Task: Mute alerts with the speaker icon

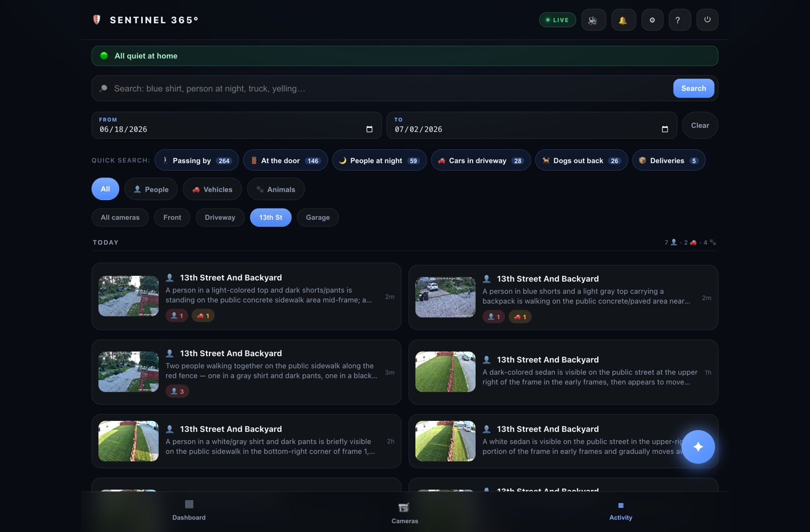Action: pos(594,20)
